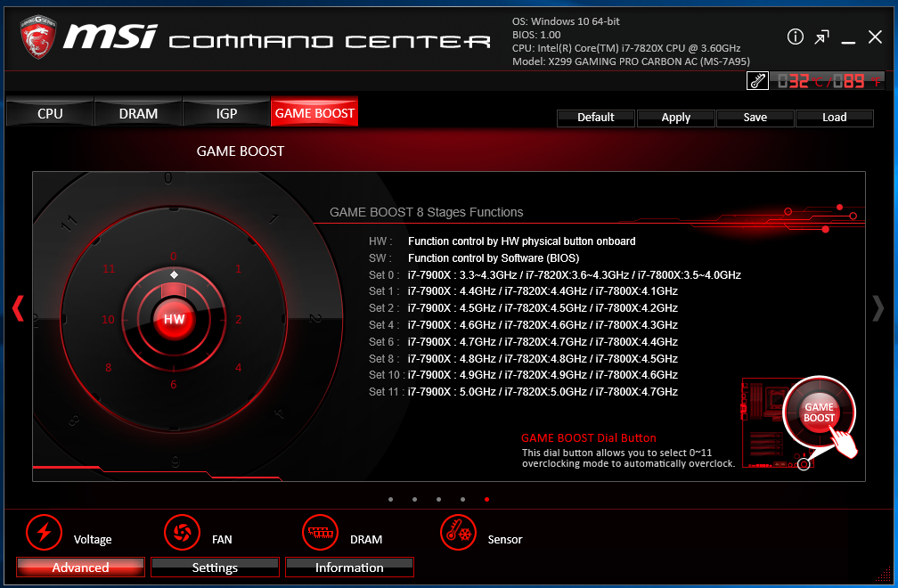Select the GAME BOOST tab

click(x=314, y=111)
